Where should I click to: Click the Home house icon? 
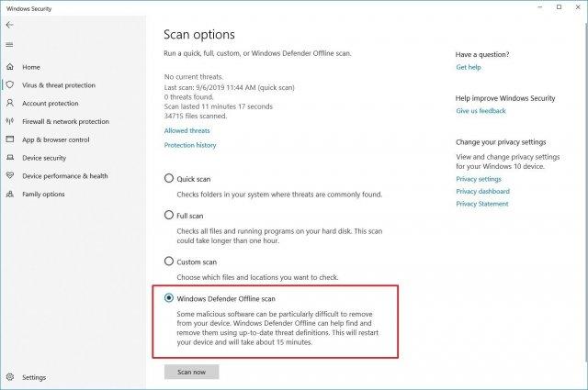[x=10, y=67]
